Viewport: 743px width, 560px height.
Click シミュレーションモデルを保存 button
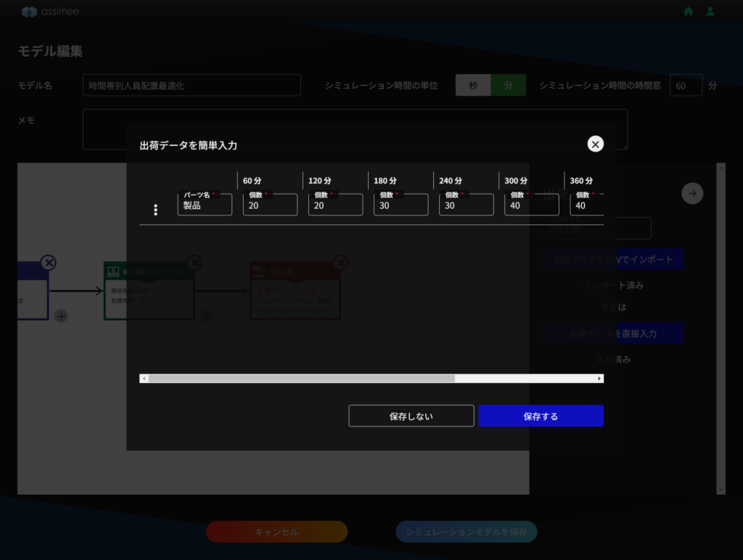[x=467, y=532]
